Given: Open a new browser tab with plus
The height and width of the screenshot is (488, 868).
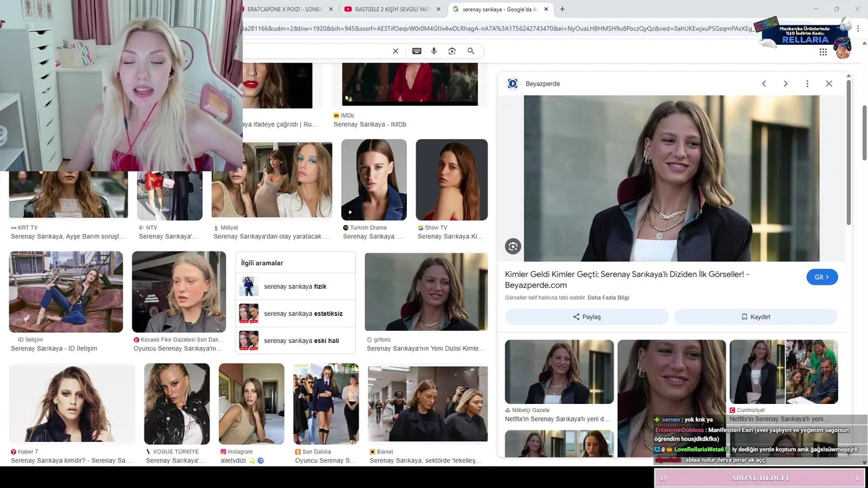Looking at the screenshot, I should tap(562, 9).
